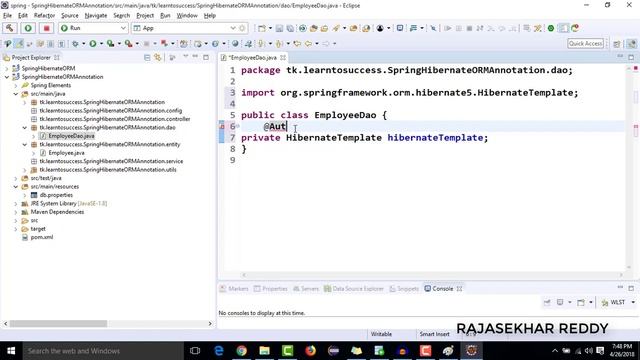Click Collapse All icon in Project Explorer
This screenshot has height=360, width=640.
click(147, 58)
